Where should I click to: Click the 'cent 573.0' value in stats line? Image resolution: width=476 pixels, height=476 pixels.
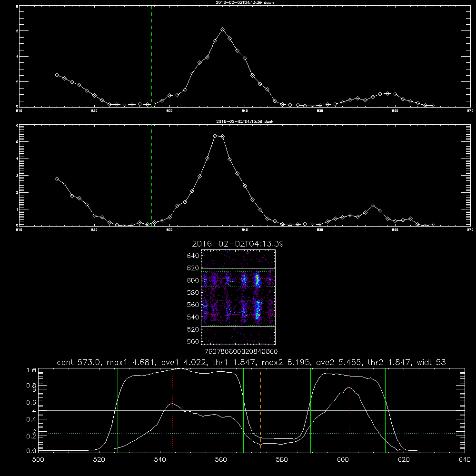(79, 362)
